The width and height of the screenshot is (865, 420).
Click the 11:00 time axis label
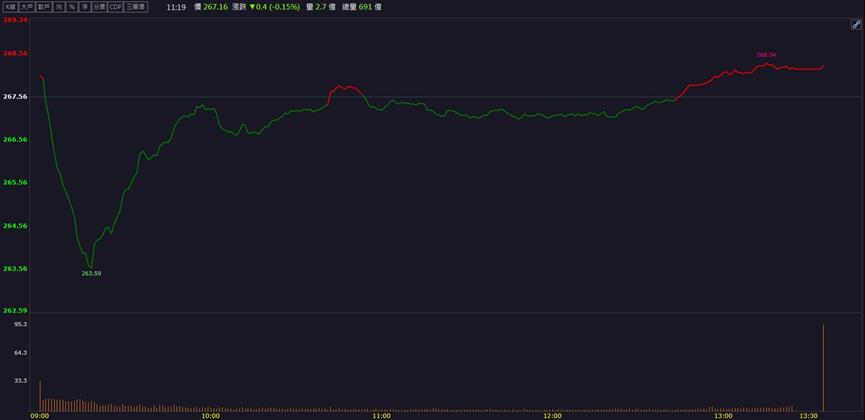(x=381, y=416)
